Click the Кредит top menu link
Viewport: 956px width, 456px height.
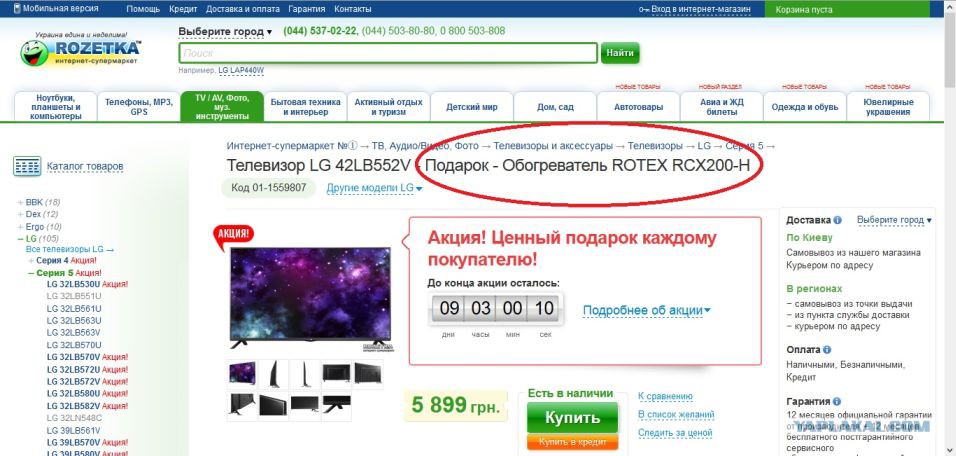184,9
